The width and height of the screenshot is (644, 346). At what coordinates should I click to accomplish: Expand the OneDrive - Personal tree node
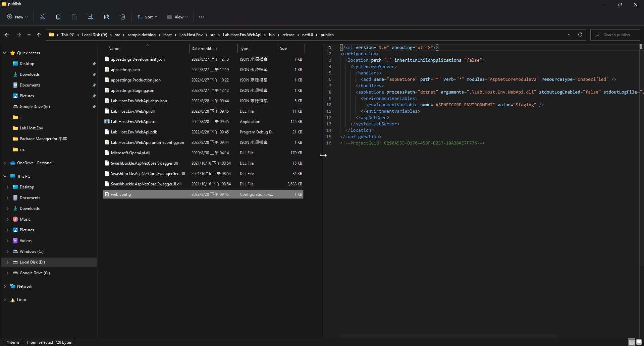(5, 163)
